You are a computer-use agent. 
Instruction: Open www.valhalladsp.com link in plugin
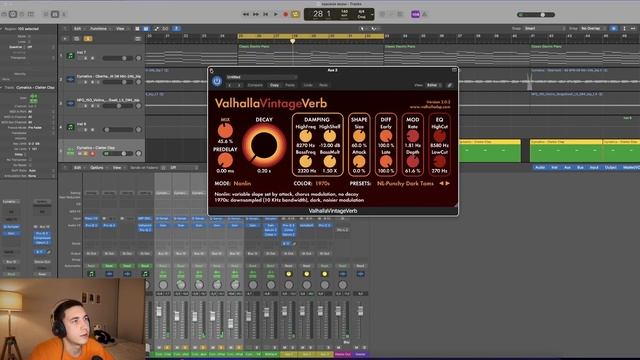click(430, 107)
